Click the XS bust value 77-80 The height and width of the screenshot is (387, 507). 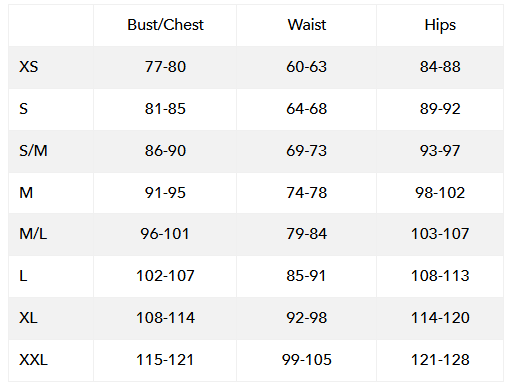tap(165, 67)
